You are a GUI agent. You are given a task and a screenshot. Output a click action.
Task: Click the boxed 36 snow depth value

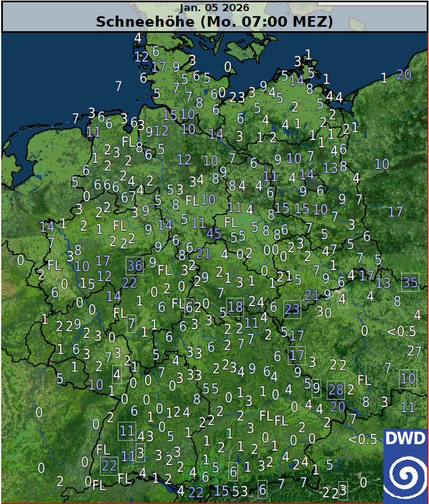[x=135, y=265]
